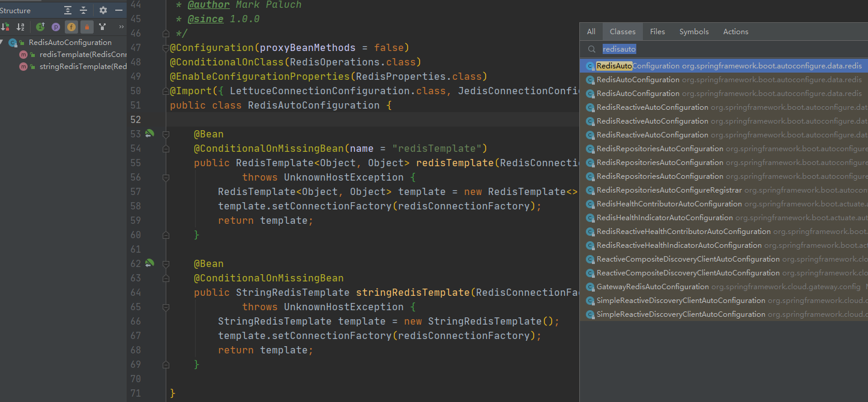Click Mark Paluch author name in comment
The width and height of the screenshot is (868, 402).
coord(268,5)
